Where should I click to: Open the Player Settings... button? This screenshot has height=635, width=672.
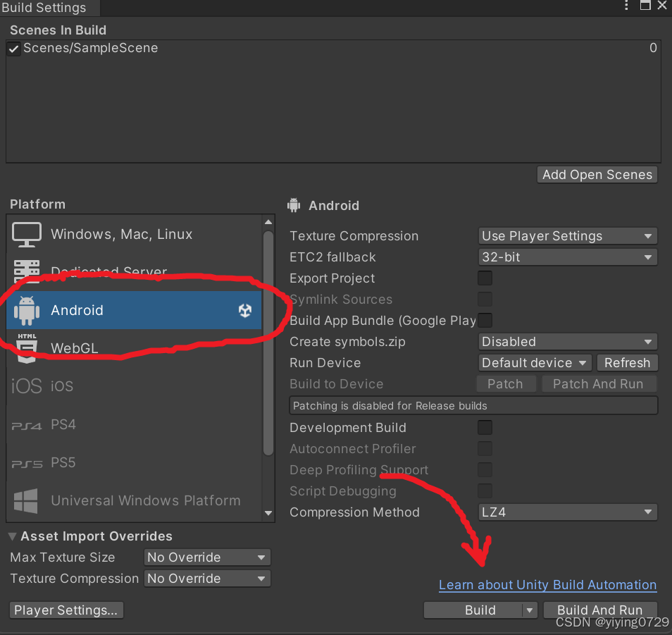tap(66, 610)
